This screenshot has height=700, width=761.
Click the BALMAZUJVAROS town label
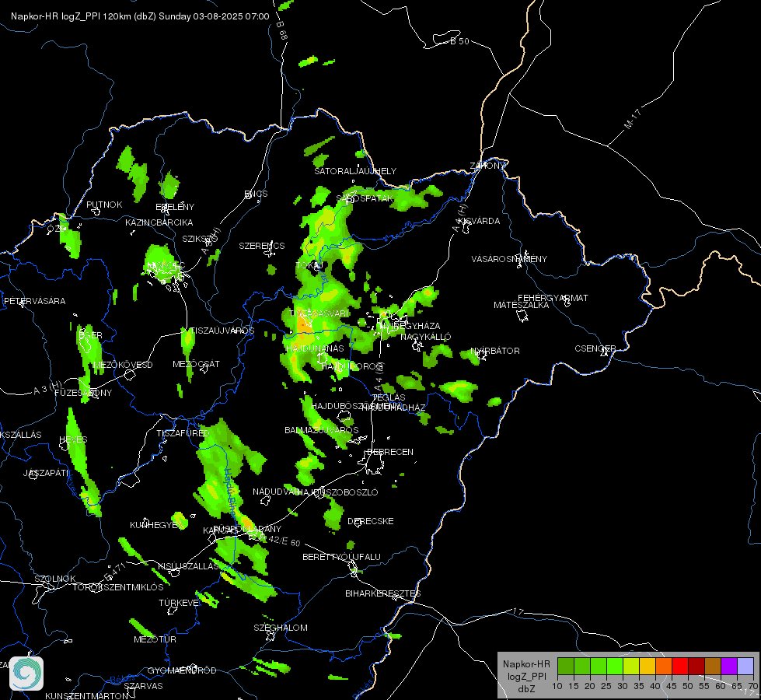coord(321,430)
